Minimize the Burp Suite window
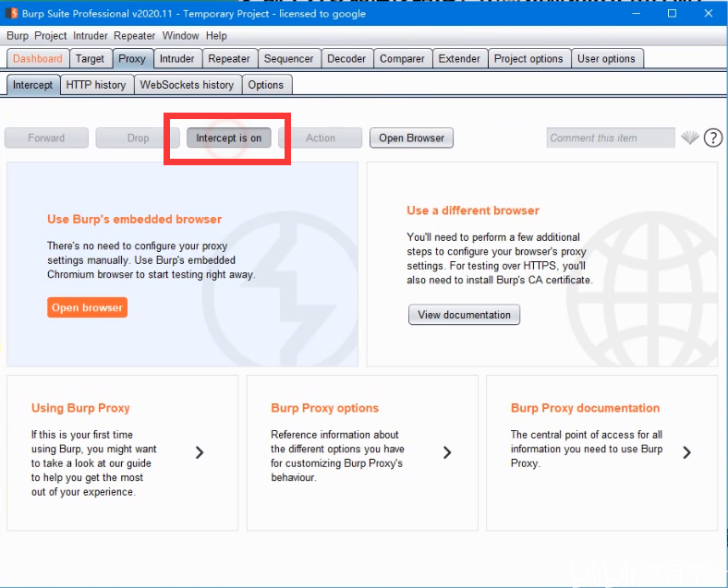Viewport: 728px width, 588px height. pos(636,14)
